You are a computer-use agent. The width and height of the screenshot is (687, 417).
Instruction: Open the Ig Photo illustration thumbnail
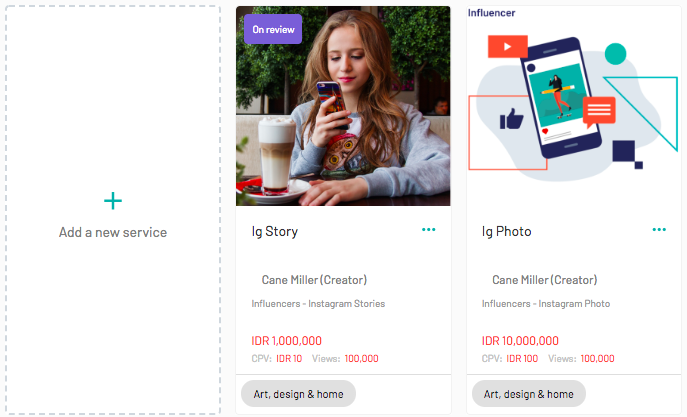tap(574, 106)
